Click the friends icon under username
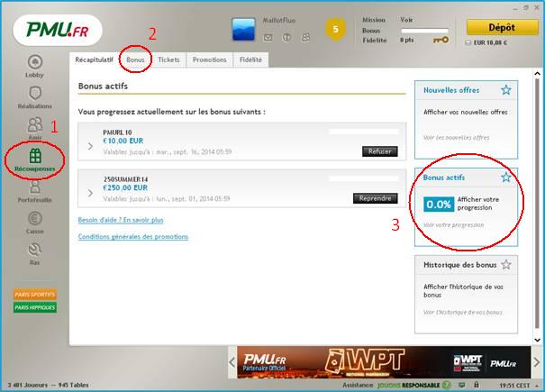 coord(306,37)
